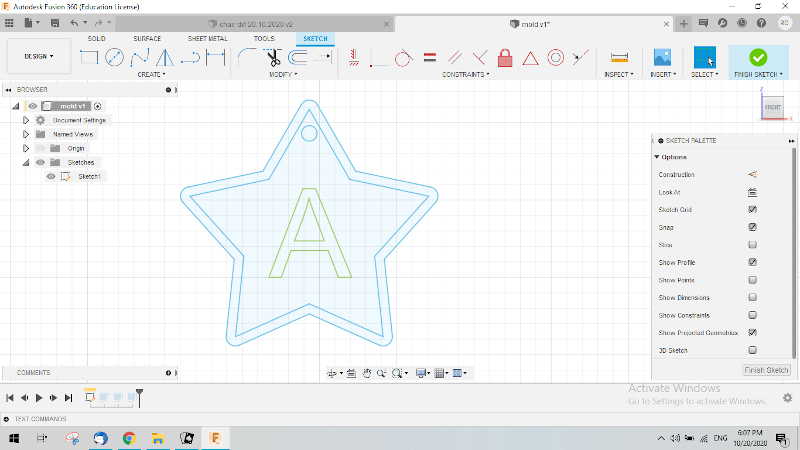Select the Trim scissors tool
Image resolution: width=800 pixels, height=450 pixels.
[x=273, y=58]
